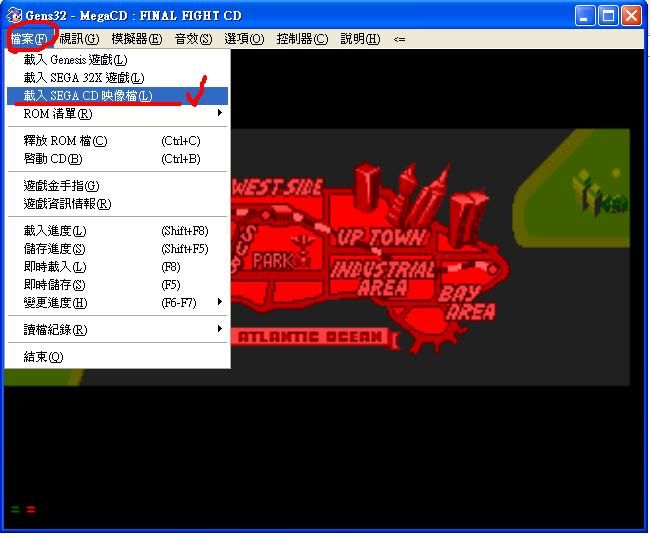Image resolution: width=650 pixels, height=539 pixels.
Task: Select 結束(Q) to exit
Action: click(117, 357)
